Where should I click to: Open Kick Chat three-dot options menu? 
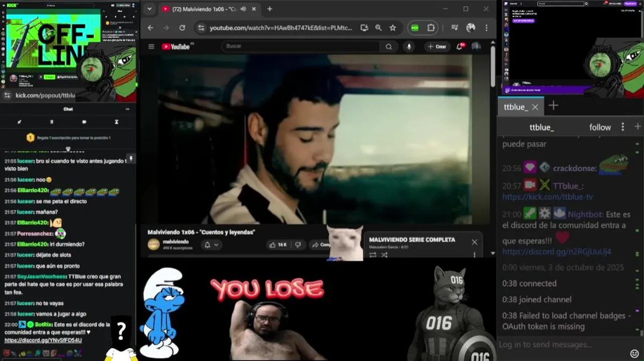[x=127, y=109]
